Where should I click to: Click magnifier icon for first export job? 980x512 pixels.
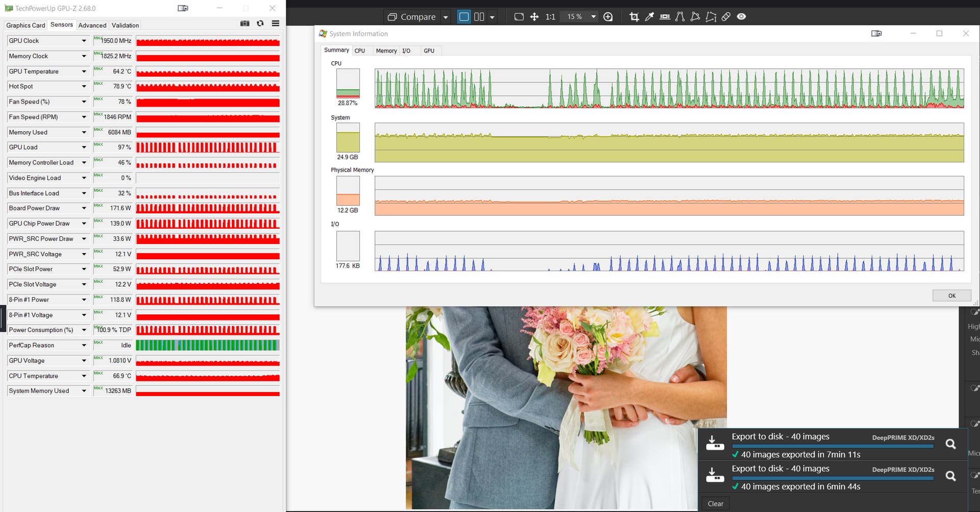pos(950,444)
